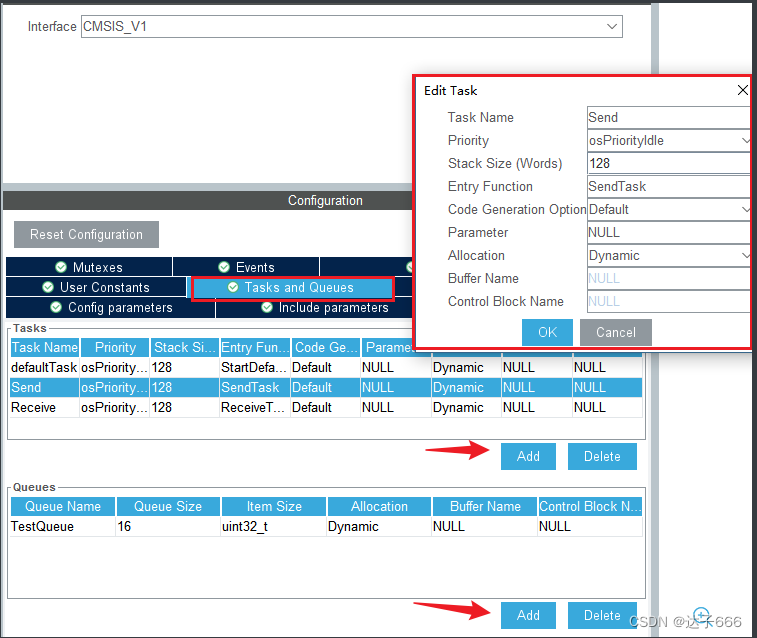Image resolution: width=757 pixels, height=638 pixels.
Task: Click the tasks Priority column header
Action: (x=115, y=347)
